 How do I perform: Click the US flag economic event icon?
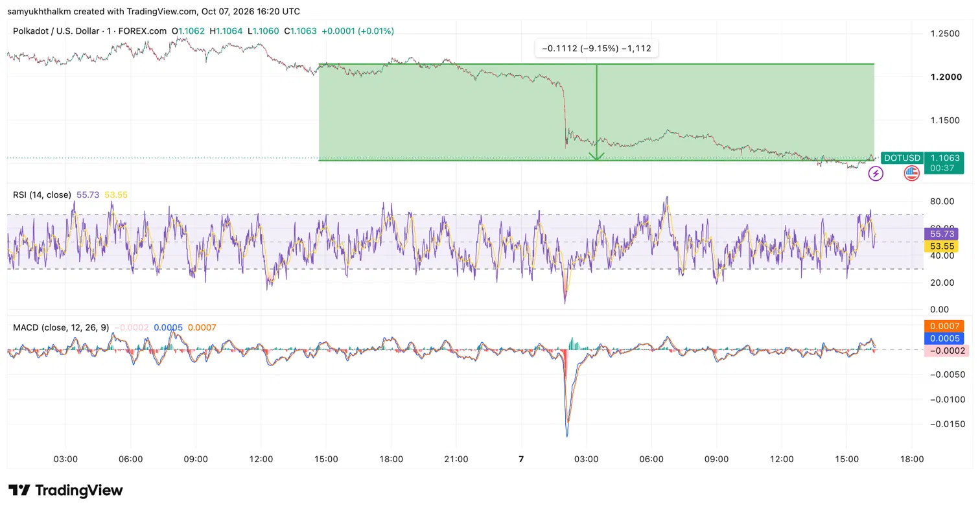pyautogui.click(x=911, y=174)
